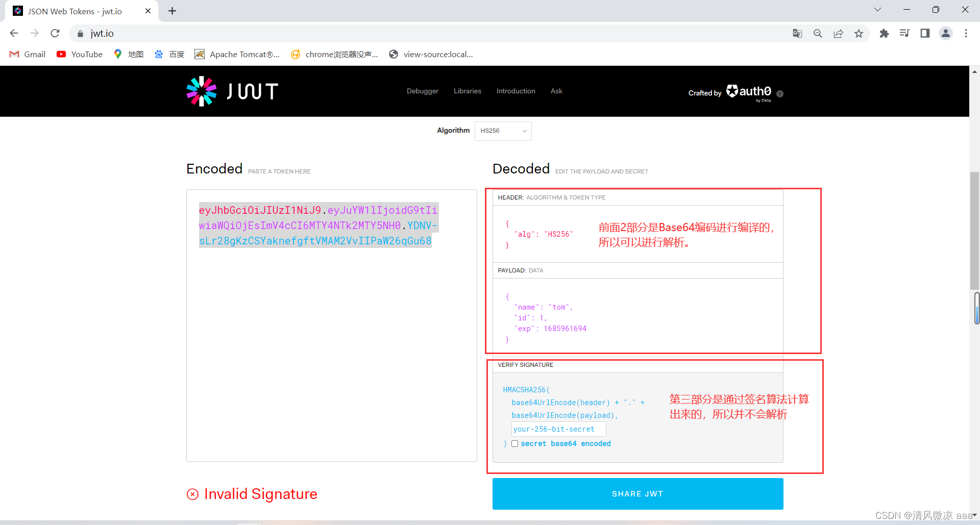
Task: Open the Chrome profile avatar
Action: (x=946, y=34)
